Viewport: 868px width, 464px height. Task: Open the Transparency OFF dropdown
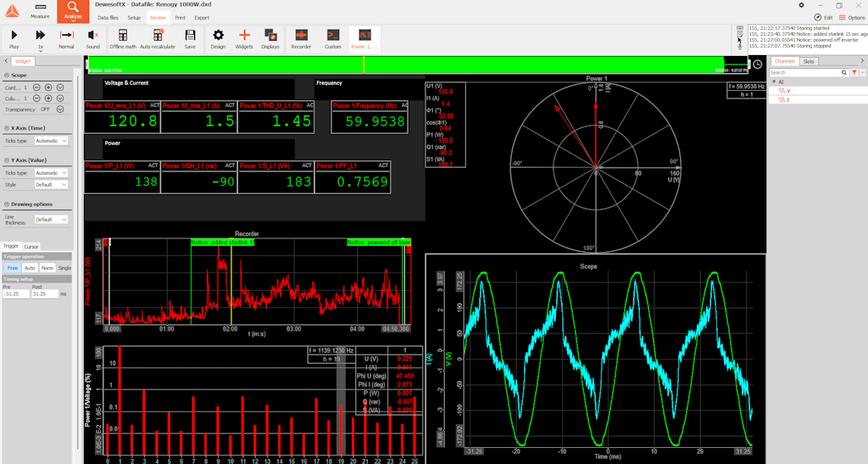(x=60, y=109)
